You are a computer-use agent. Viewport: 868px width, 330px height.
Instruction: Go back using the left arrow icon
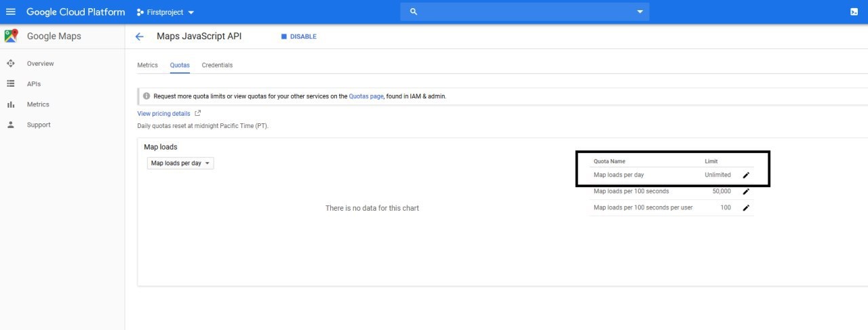coord(140,37)
